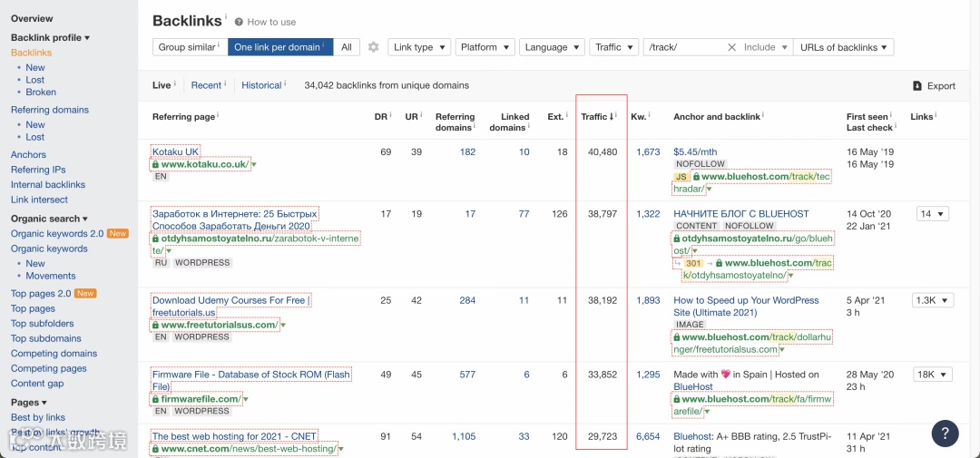
Task: Switch to the Recent backlinks tab
Action: pyautogui.click(x=206, y=85)
